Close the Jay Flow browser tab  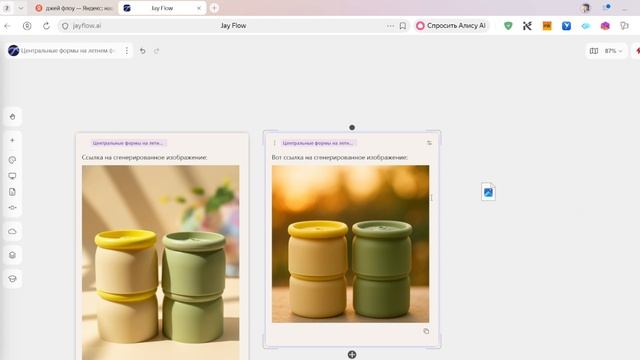click(199, 8)
